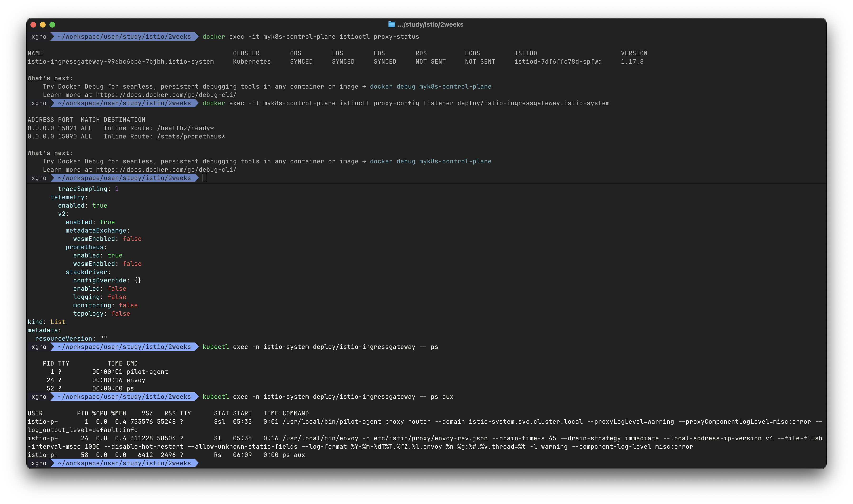Click the 'traceSampling: 1' line
This screenshot has height=504, width=853.
88,189
